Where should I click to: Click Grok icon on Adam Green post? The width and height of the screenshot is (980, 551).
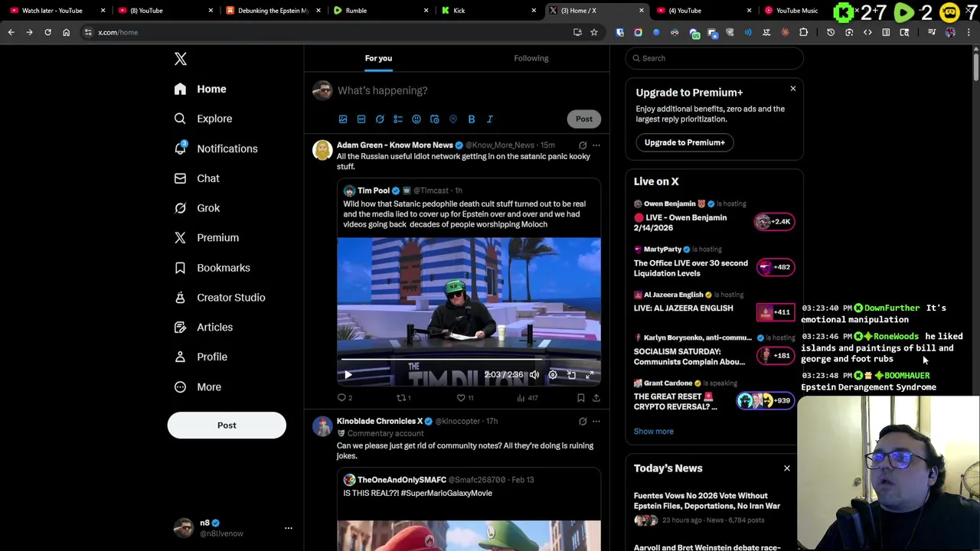(x=583, y=145)
